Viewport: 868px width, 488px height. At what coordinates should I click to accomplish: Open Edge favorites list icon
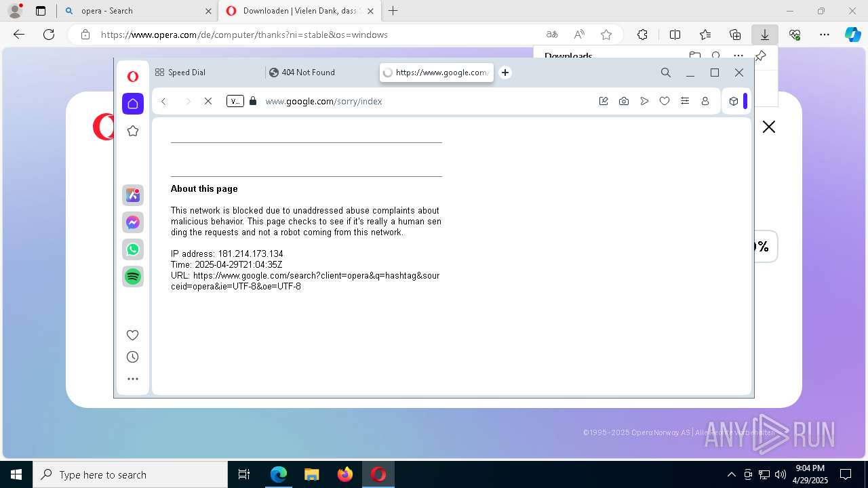(705, 35)
